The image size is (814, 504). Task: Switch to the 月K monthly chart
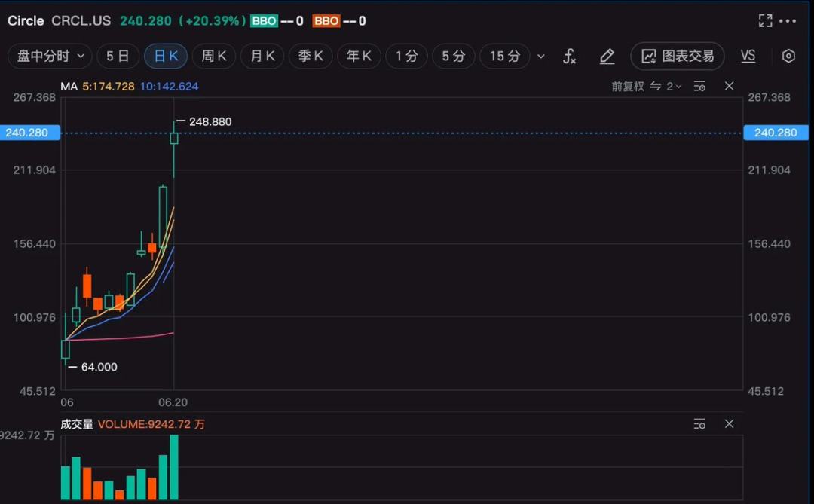(x=262, y=57)
